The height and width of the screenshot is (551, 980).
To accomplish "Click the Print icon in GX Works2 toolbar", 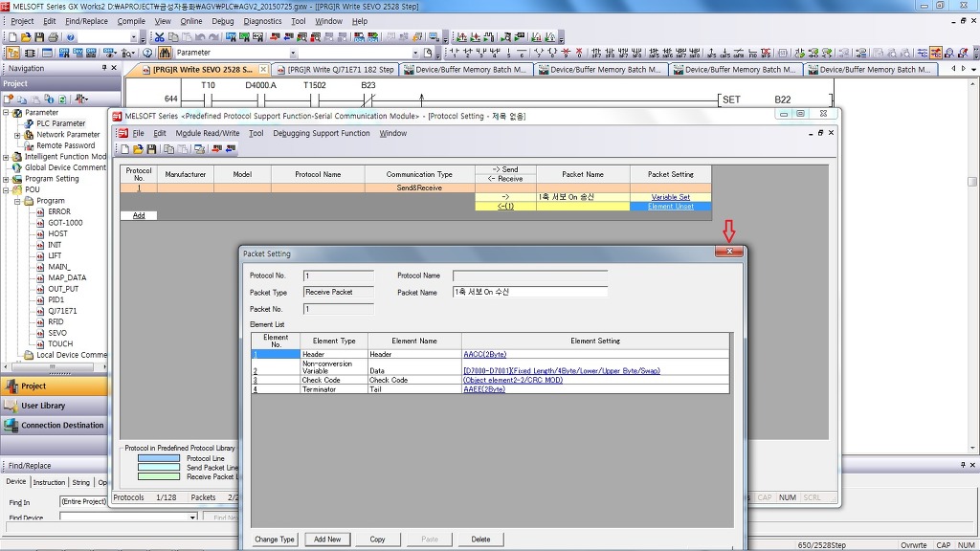I will 53,37.
